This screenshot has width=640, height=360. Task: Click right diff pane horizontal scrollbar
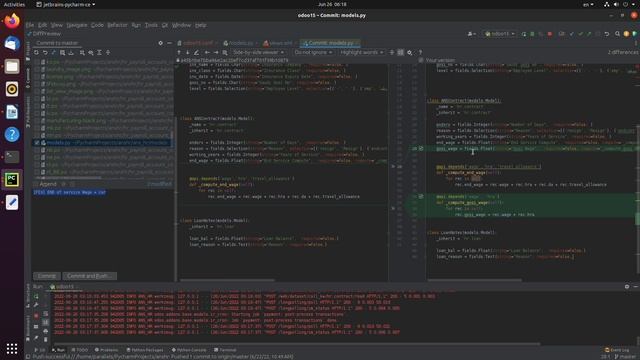474,280
